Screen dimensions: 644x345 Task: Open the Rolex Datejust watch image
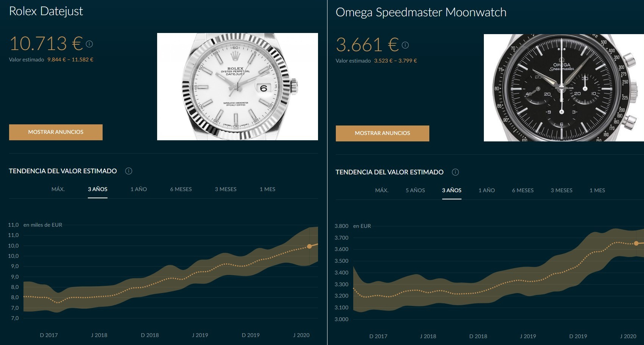(237, 87)
